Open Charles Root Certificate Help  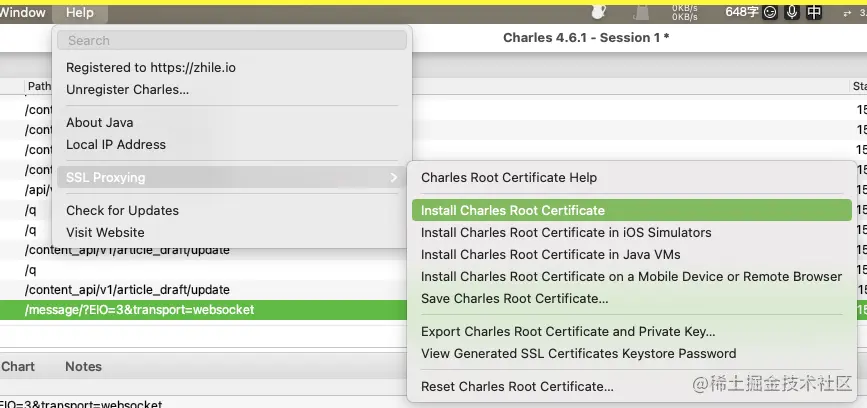(509, 177)
